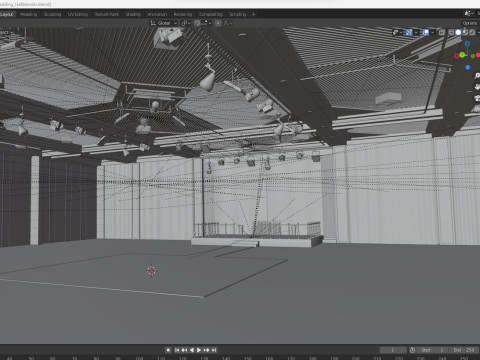Switch to rendered viewport shading
Viewport: 480px width, 360px height.
472,32
